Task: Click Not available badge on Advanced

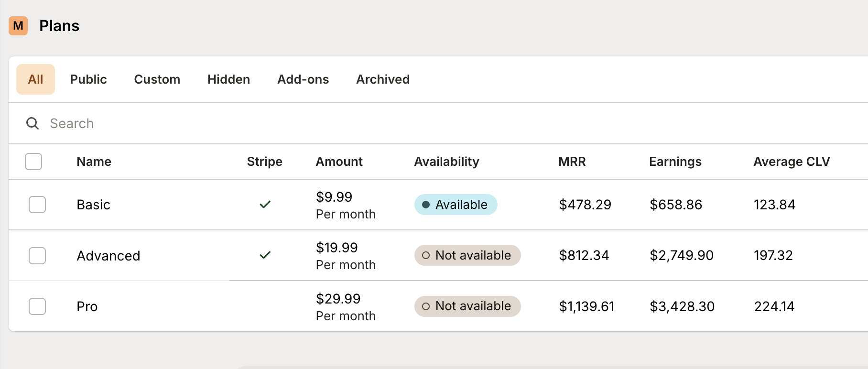Action: coord(467,255)
